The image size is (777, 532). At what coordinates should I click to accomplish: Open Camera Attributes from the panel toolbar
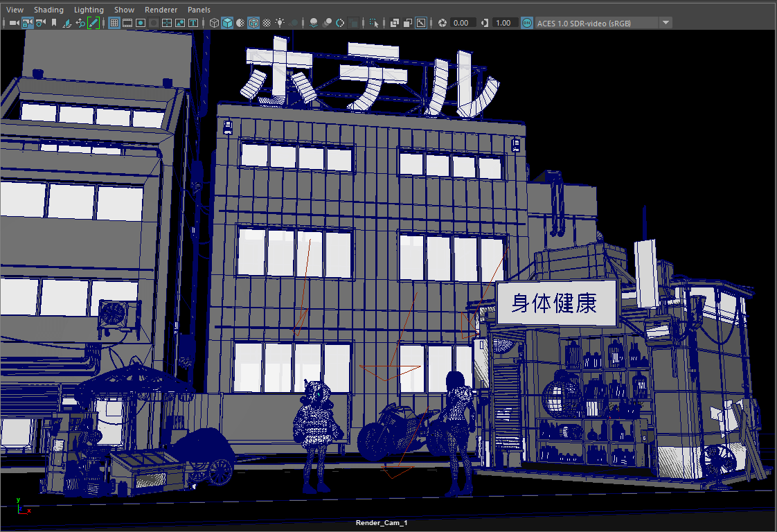coord(41,23)
